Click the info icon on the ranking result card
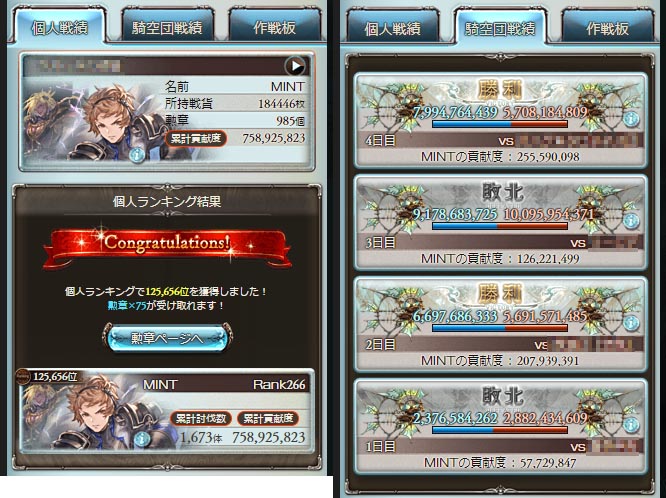The width and height of the screenshot is (666, 498). [x=142, y=439]
